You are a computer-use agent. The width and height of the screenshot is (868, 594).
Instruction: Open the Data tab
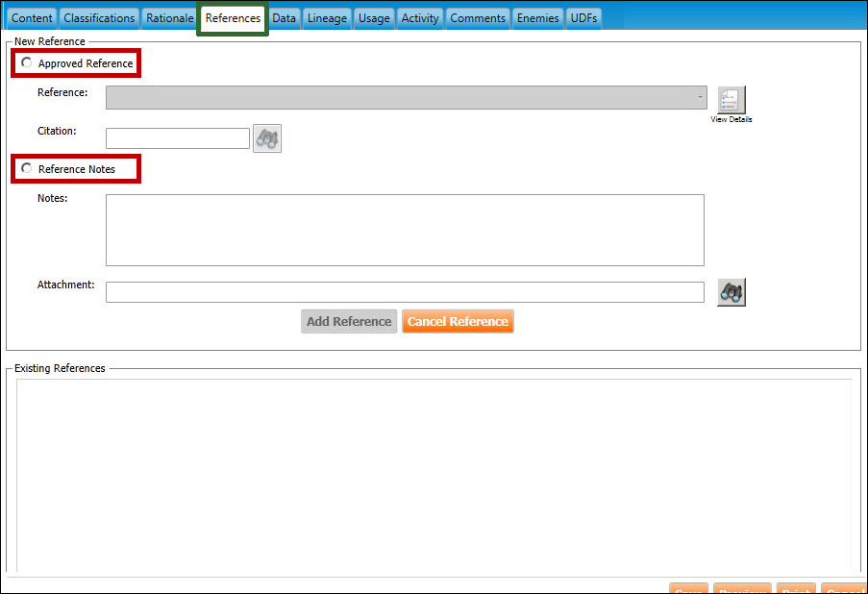(284, 18)
